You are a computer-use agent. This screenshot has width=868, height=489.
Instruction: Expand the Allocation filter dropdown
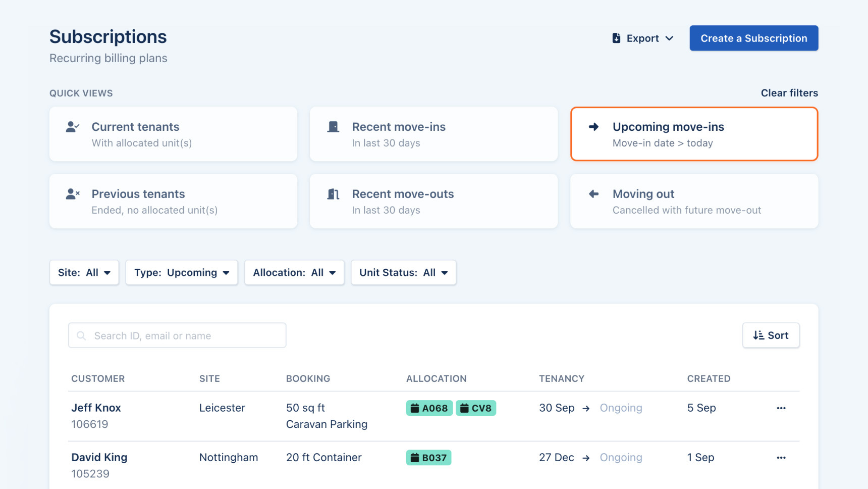click(294, 273)
